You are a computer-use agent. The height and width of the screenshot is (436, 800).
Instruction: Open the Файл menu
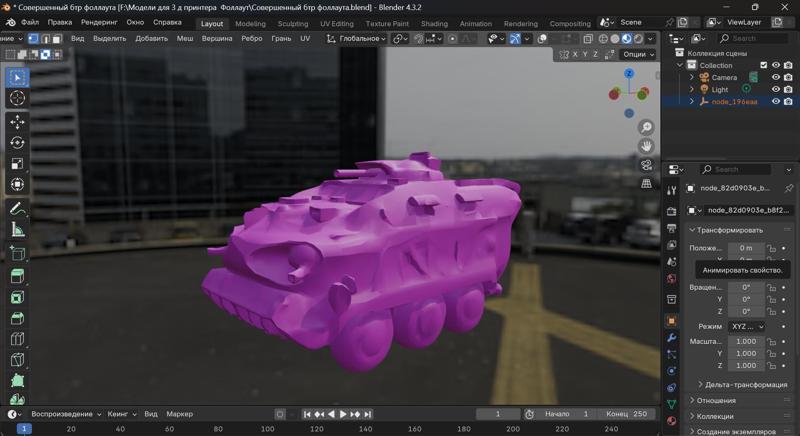(30, 22)
